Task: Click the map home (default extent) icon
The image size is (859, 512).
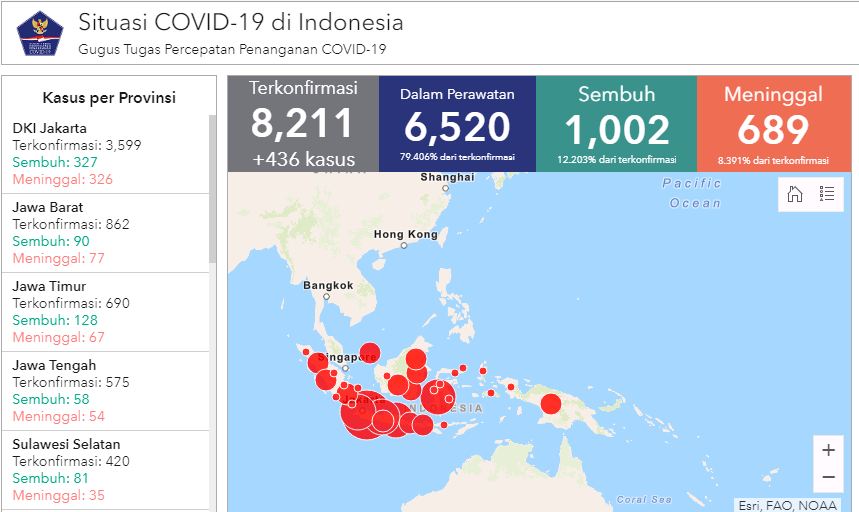Action: [794, 194]
